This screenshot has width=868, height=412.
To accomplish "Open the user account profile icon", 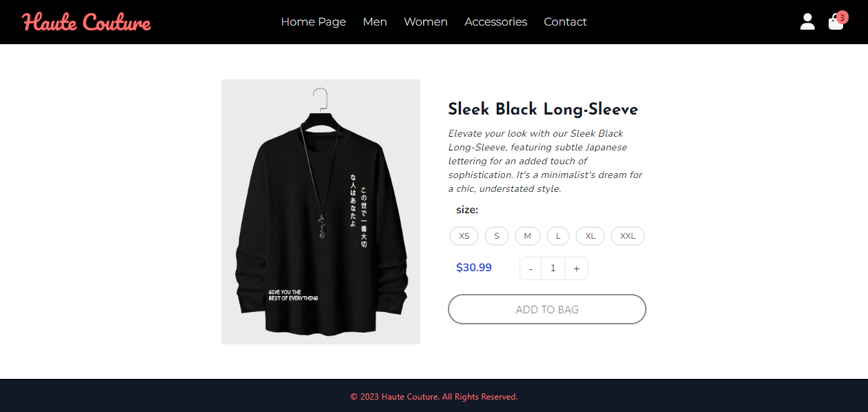I will pyautogui.click(x=807, y=22).
